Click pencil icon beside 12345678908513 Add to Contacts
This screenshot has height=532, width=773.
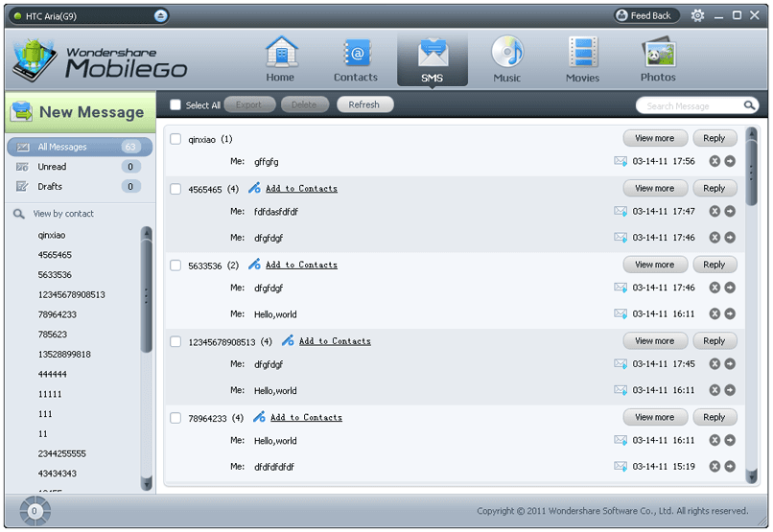pos(288,340)
